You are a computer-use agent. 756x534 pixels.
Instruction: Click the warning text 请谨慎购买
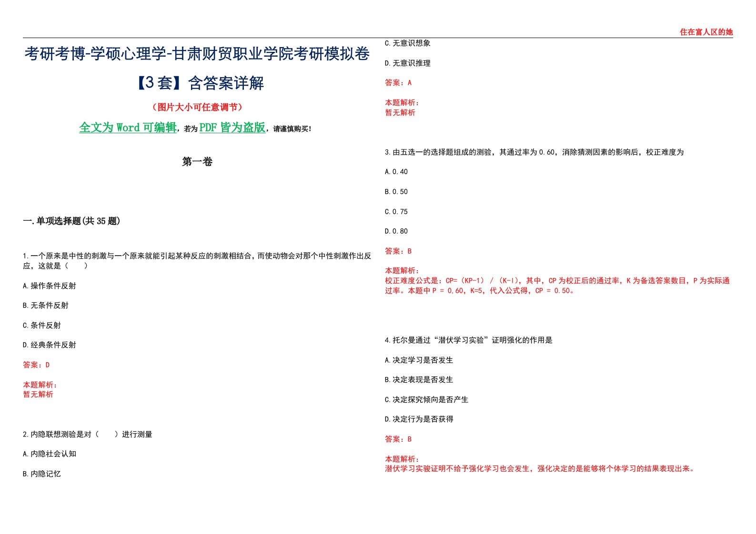292,129
